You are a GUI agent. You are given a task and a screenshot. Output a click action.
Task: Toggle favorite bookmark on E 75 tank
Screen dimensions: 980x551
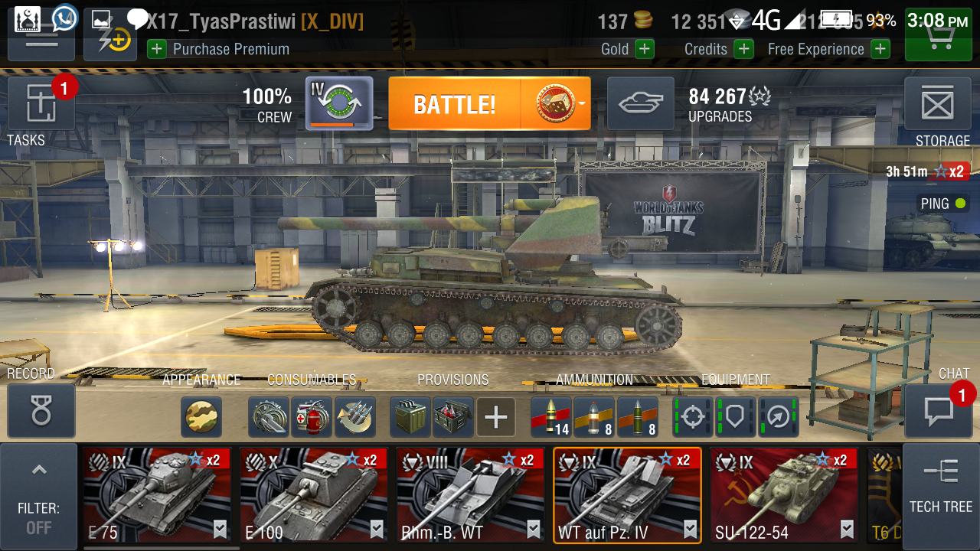[220, 529]
